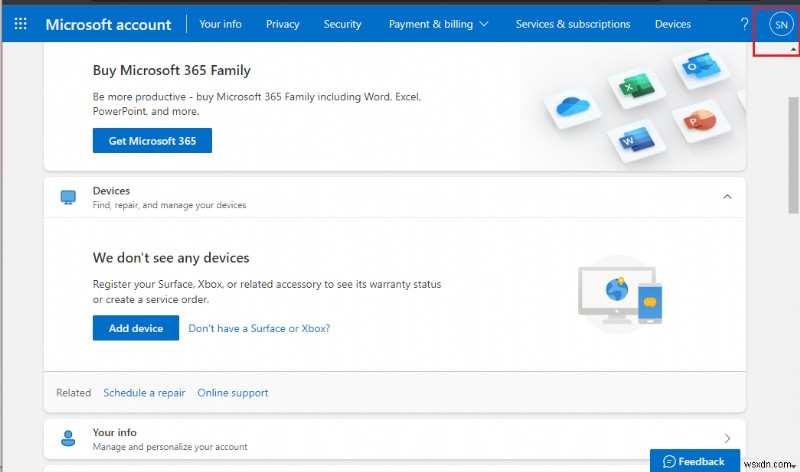Viewport: 800px width, 472px height.
Task: Open the help question mark icon
Action: click(x=744, y=24)
